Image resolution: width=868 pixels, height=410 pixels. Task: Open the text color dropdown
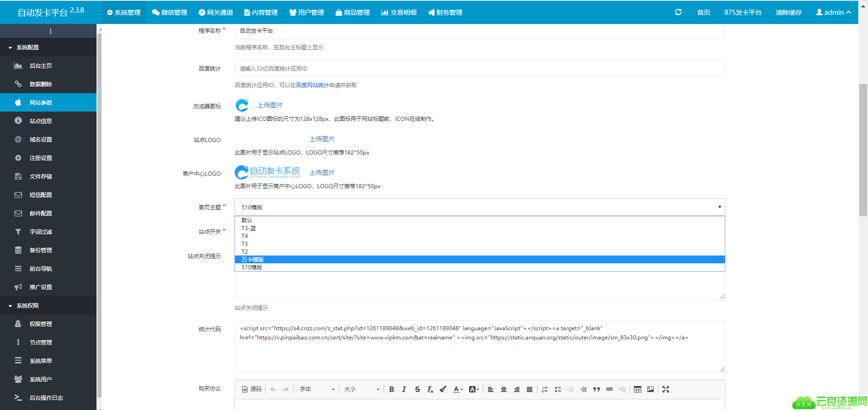click(458, 389)
